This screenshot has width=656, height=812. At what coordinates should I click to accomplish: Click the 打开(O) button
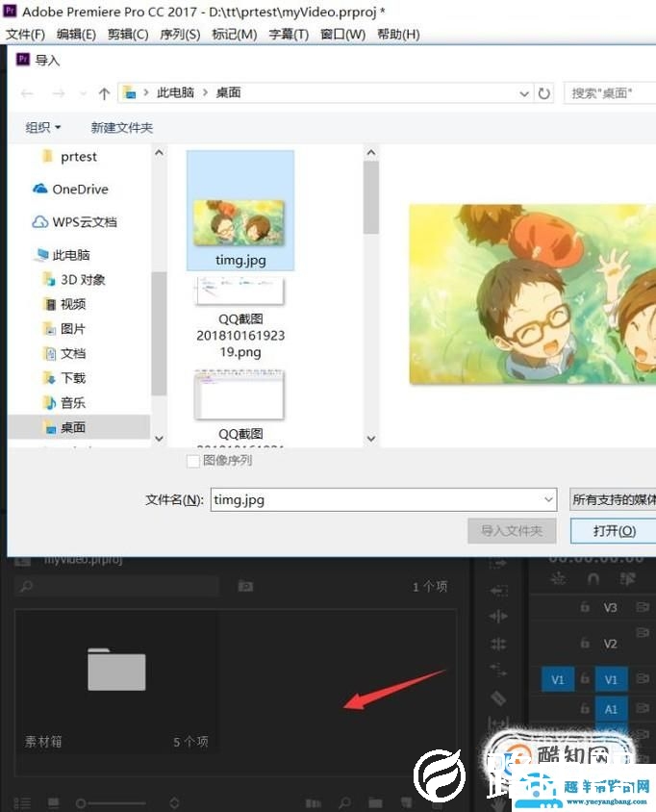click(614, 531)
